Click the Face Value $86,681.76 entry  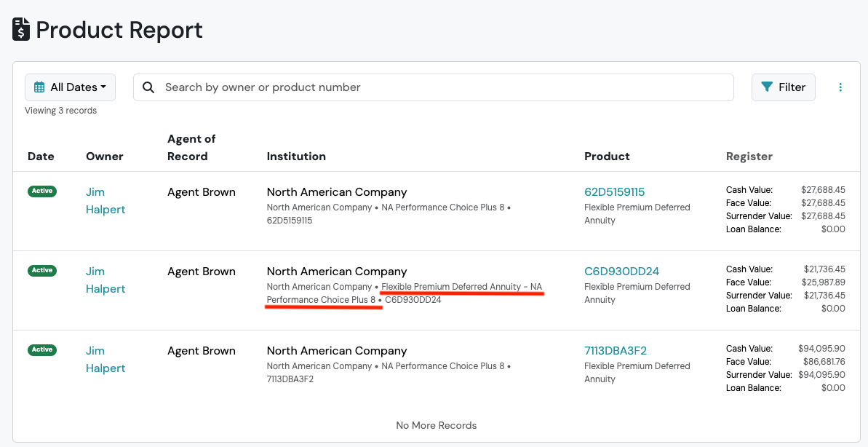(x=786, y=362)
